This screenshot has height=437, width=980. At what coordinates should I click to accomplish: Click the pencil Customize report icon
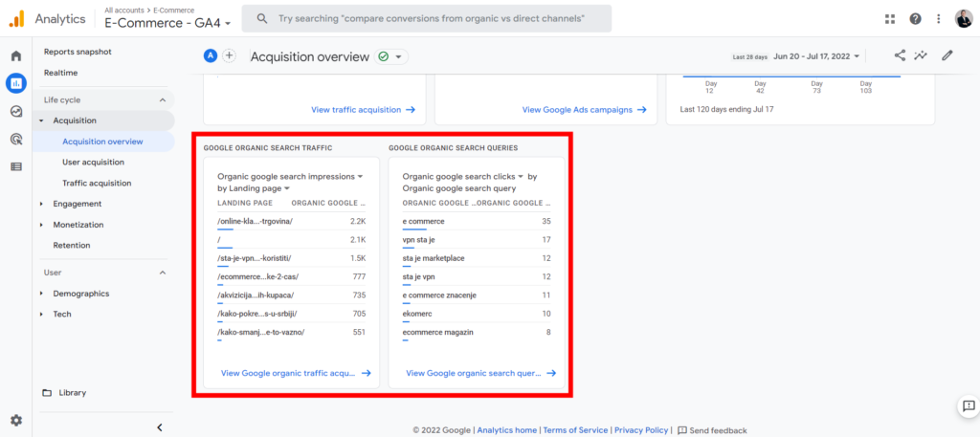click(947, 55)
